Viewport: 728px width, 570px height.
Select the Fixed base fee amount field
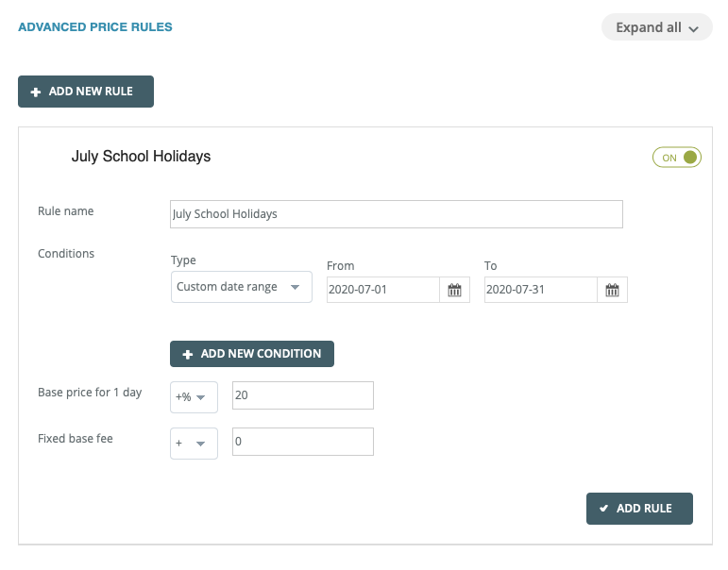(x=302, y=442)
